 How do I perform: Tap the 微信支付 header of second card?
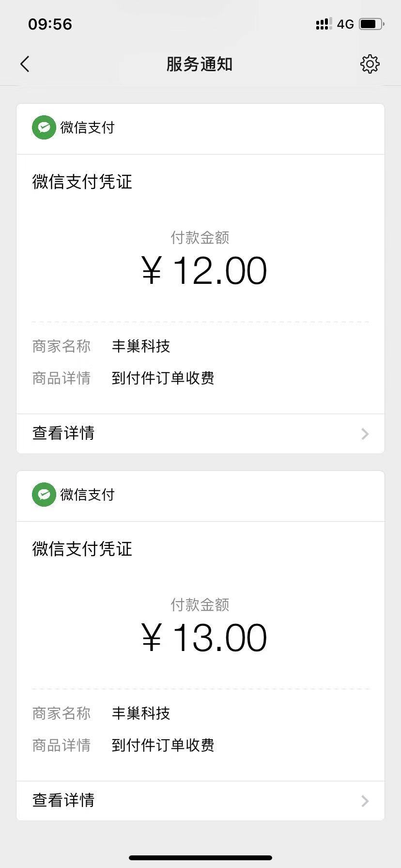(x=87, y=495)
